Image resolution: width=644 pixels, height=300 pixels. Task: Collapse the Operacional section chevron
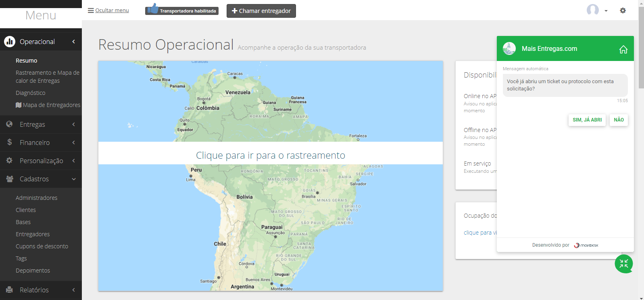pos(74,42)
